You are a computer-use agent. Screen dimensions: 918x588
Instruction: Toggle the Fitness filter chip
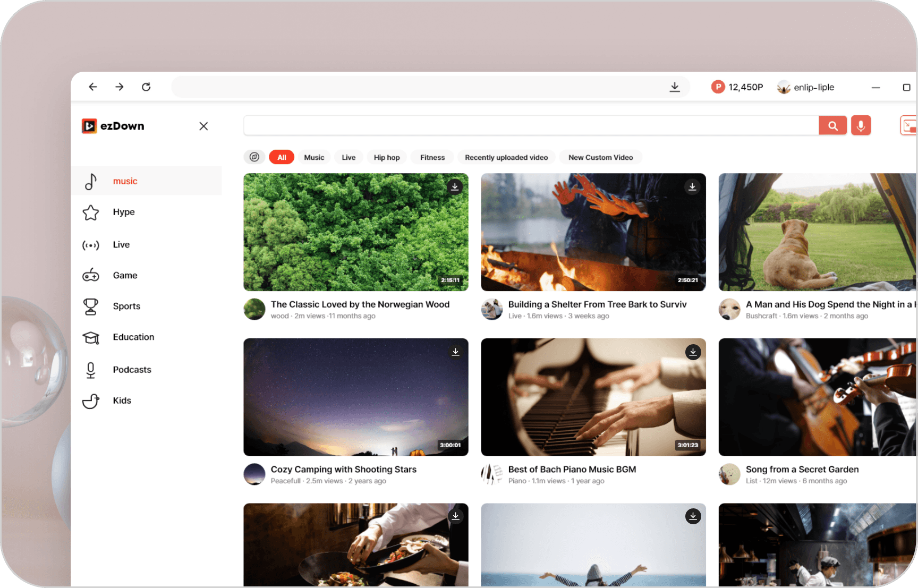432,157
